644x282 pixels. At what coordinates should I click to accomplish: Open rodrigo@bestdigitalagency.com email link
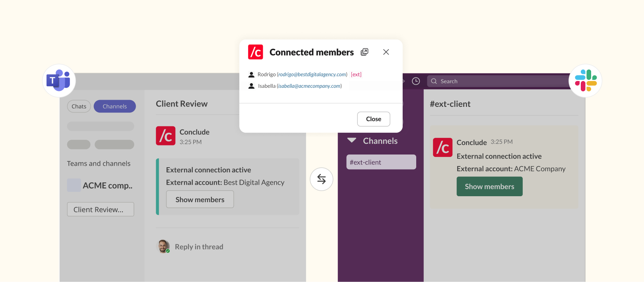tap(312, 75)
